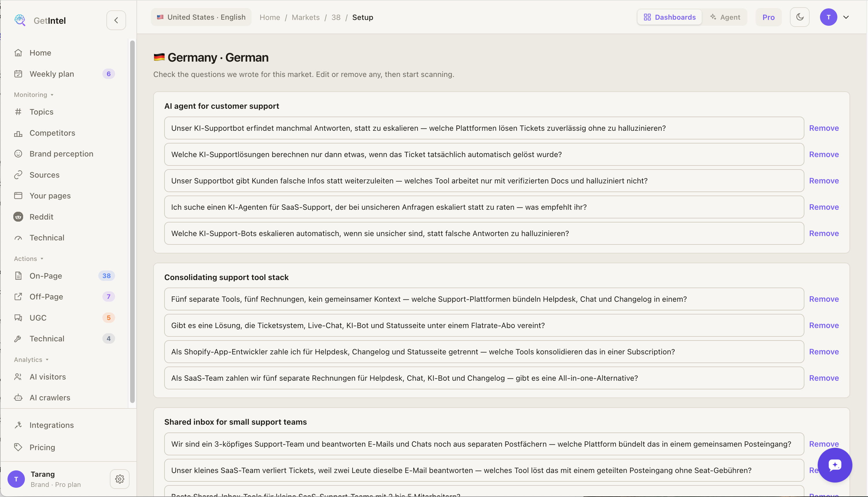Switch to the Agent view

(725, 17)
